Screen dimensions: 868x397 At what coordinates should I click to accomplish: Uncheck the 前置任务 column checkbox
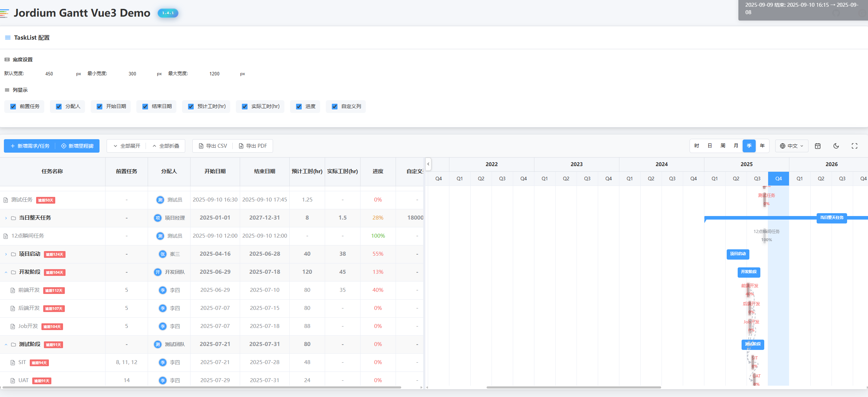point(13,107)
